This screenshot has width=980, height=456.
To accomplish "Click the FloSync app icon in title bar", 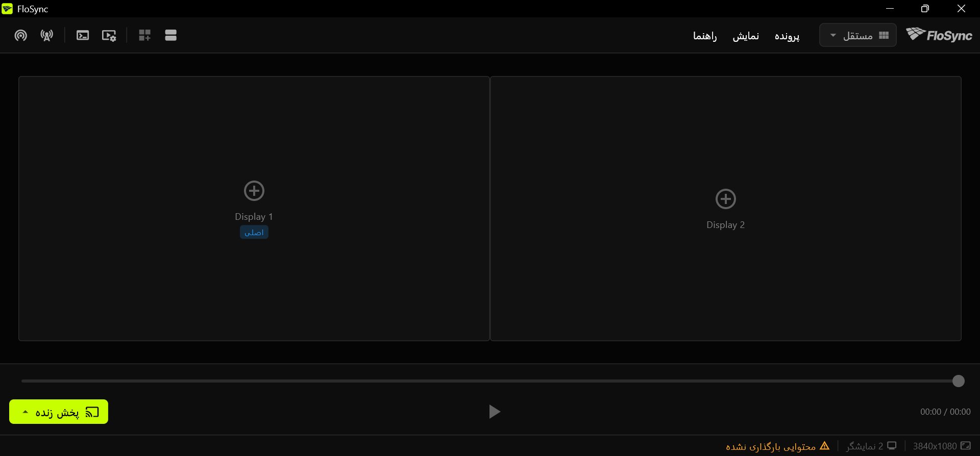I will (7, 9).
